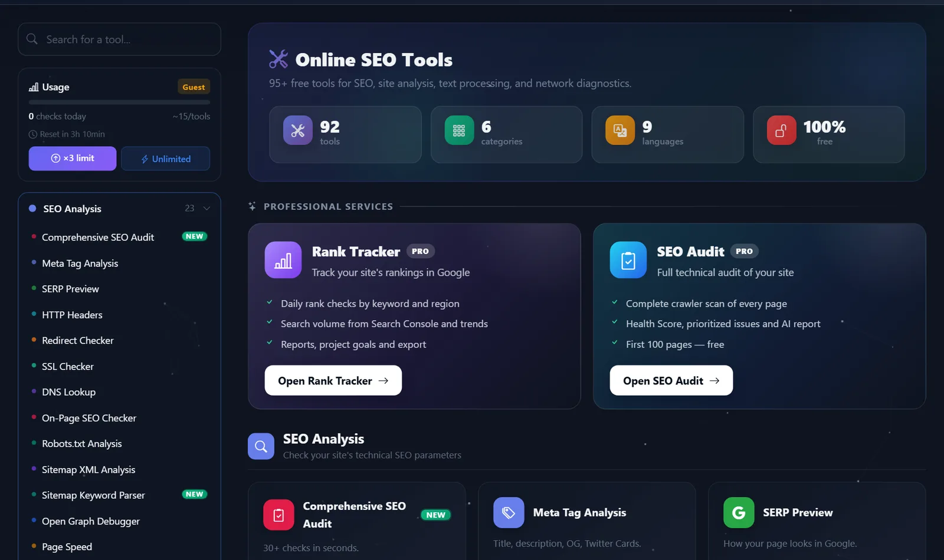The width and height of the screenshot is (944, 560).
Task: Click the red Comprehensive SEO Audit card icon
Action: 278,515
